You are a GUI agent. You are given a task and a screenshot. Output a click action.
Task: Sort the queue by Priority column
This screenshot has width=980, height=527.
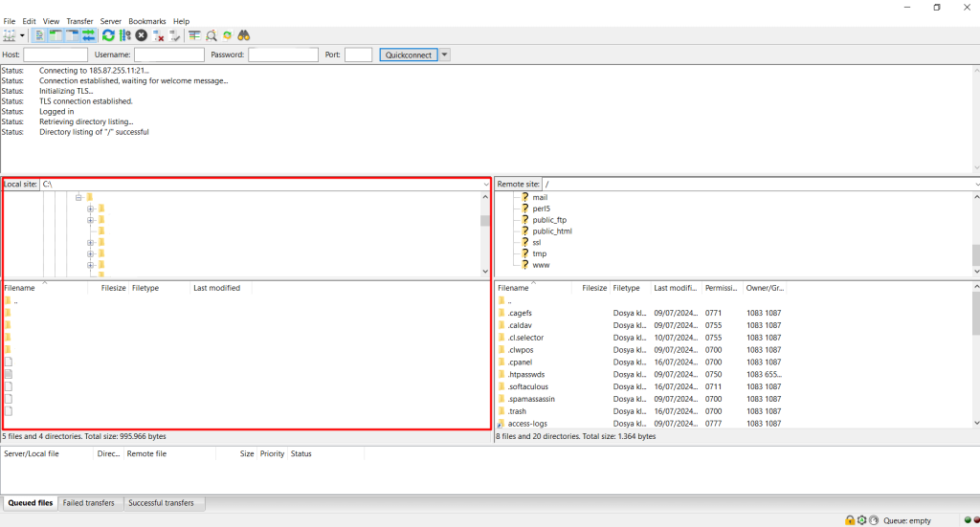tap(272, 454)
